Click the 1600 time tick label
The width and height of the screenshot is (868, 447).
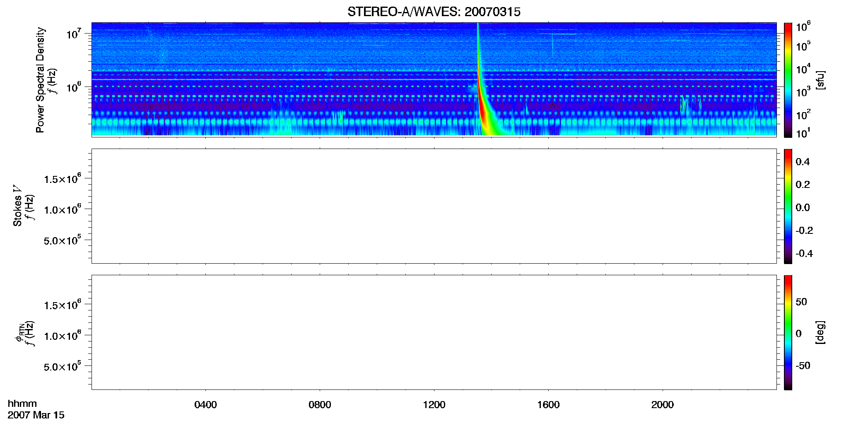[x=548, y=405]
